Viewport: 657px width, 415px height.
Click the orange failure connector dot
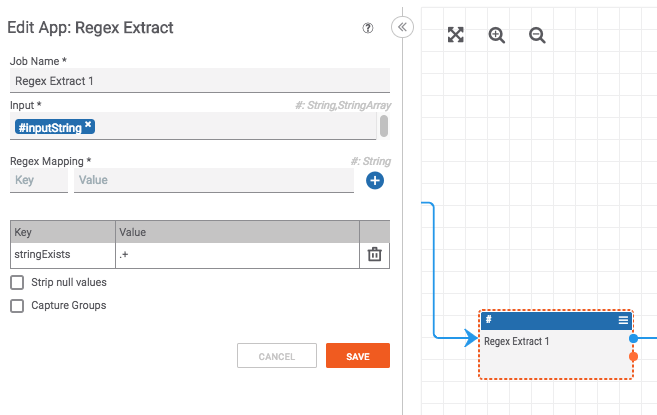tap(633, 356)
